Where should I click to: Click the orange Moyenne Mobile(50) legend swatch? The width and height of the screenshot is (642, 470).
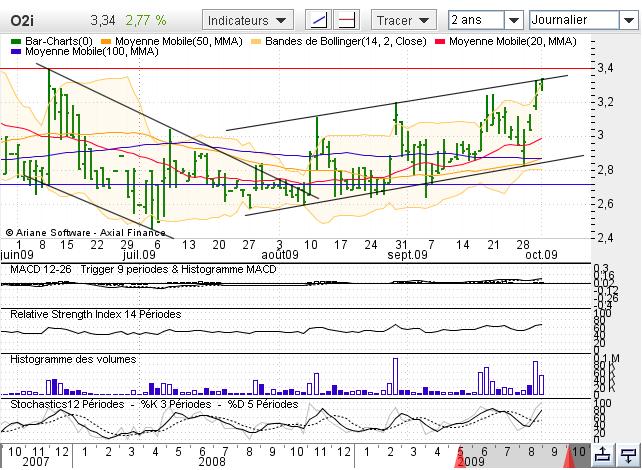coord(106,41)
